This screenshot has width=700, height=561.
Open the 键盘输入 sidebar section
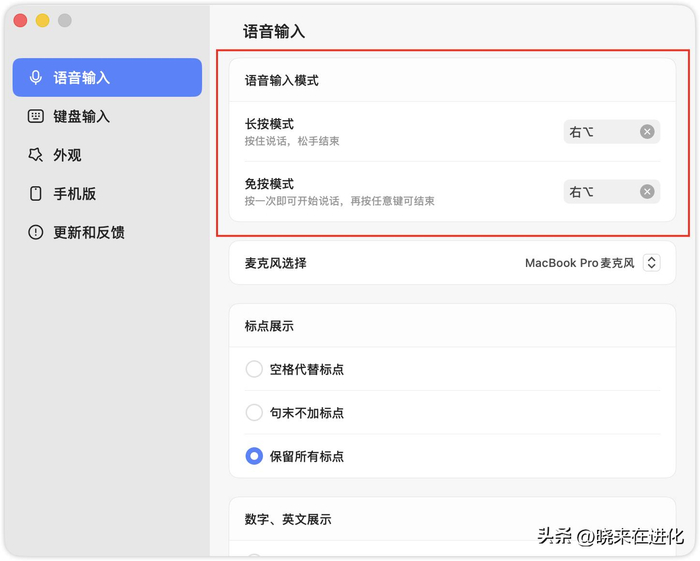107,116
